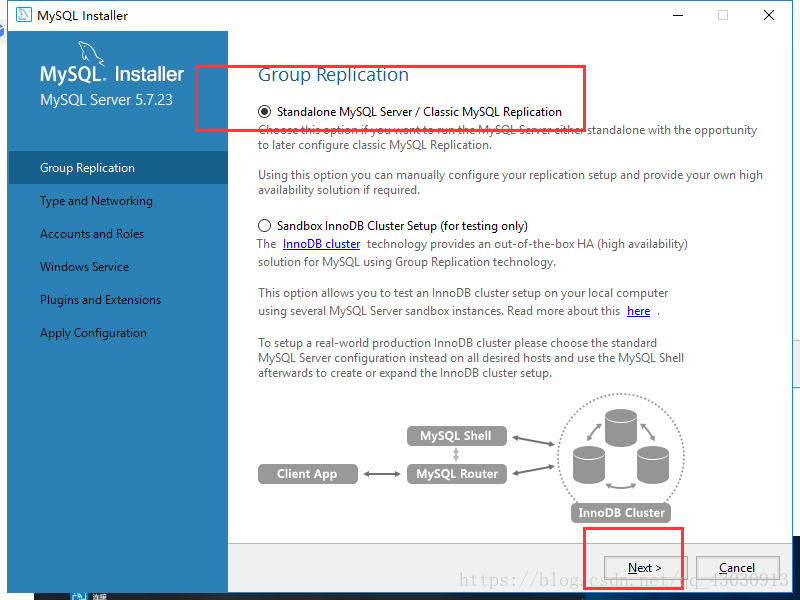Image resolution: width=800 pixels, height=600 pixels.
Task: Click the top database cylinder in cluster diagram
Action: click(621, 428)
